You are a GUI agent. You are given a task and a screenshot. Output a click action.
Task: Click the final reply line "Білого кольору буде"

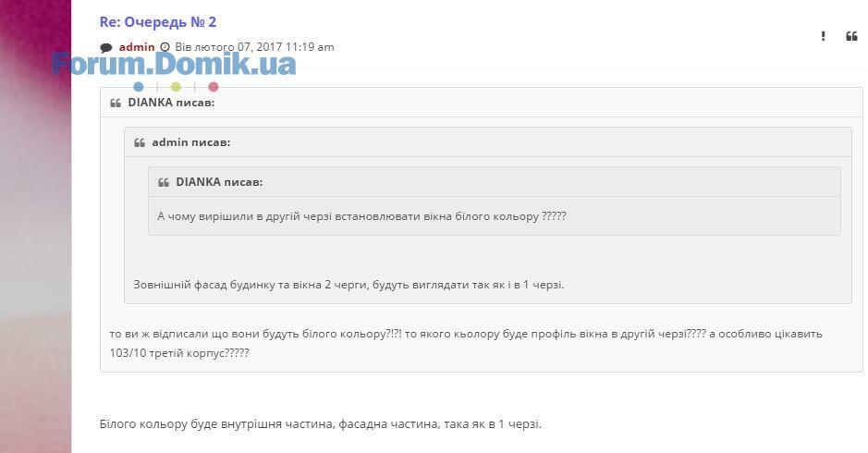point(321,424)
